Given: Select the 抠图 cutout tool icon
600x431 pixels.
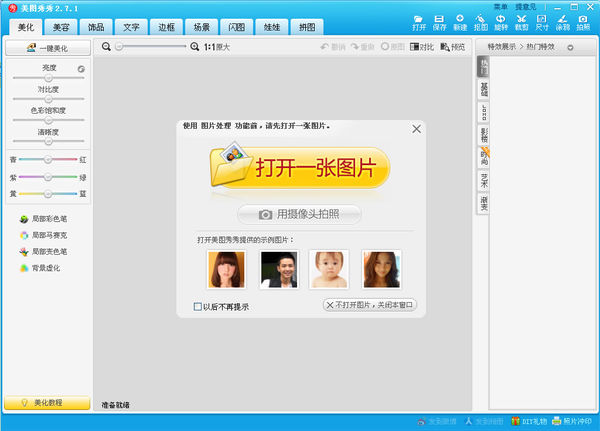Looking at the screenshot, I should pyautogui.click(x=481, y=22).
